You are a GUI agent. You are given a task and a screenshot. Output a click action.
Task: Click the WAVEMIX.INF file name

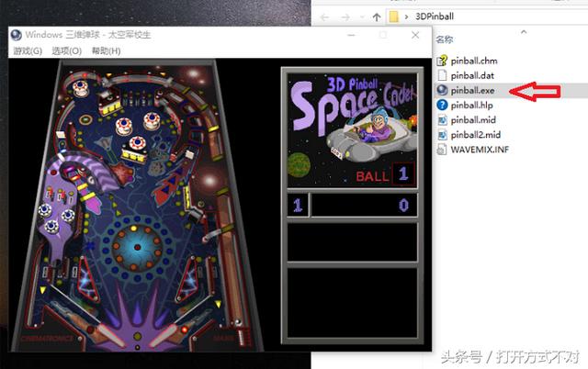pyautogui.click(x=480, y=150)
